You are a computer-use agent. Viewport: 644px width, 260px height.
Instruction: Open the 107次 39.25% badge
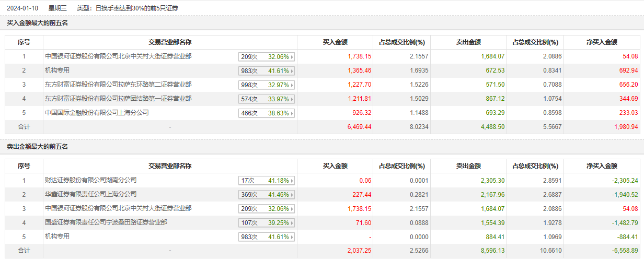pyautogui.click(x=267, y=223)
